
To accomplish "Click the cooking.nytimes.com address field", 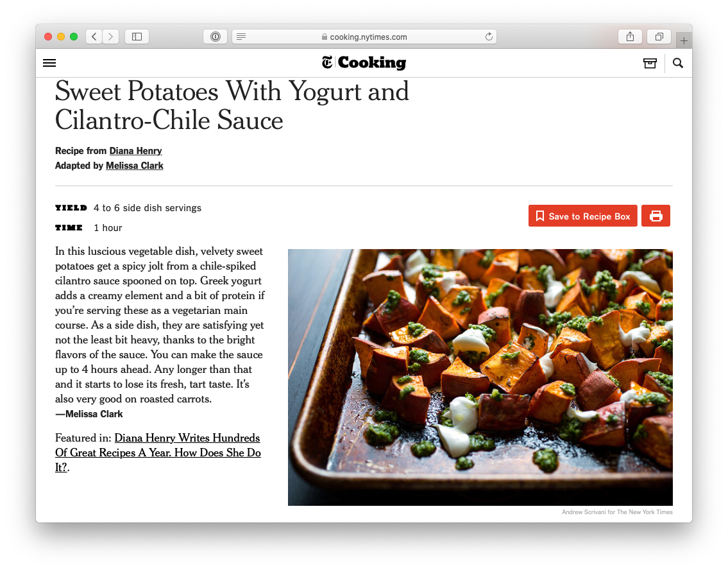I will [x=364, y=37].
